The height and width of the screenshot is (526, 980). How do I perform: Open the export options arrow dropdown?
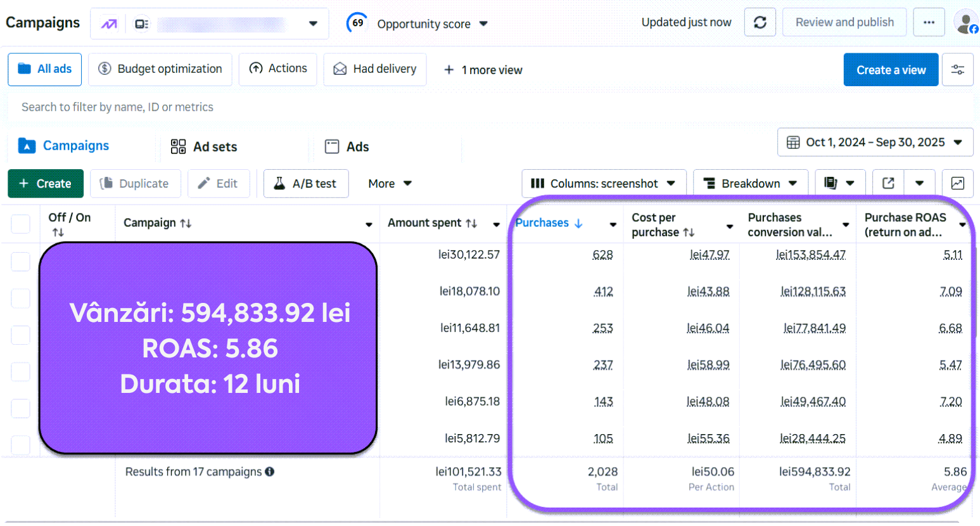[919, 183]
